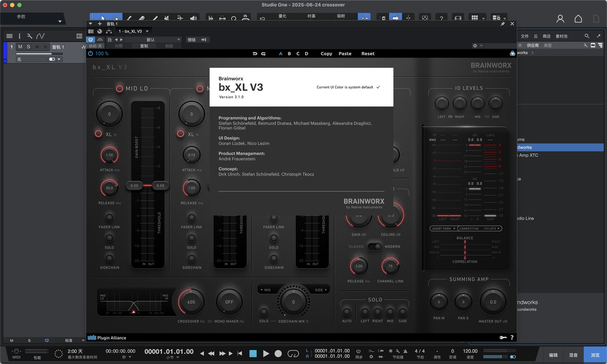Click the user account icon
Image resolution: width=607 pixels, height=364 pixels.
click(x=560, y=19)
